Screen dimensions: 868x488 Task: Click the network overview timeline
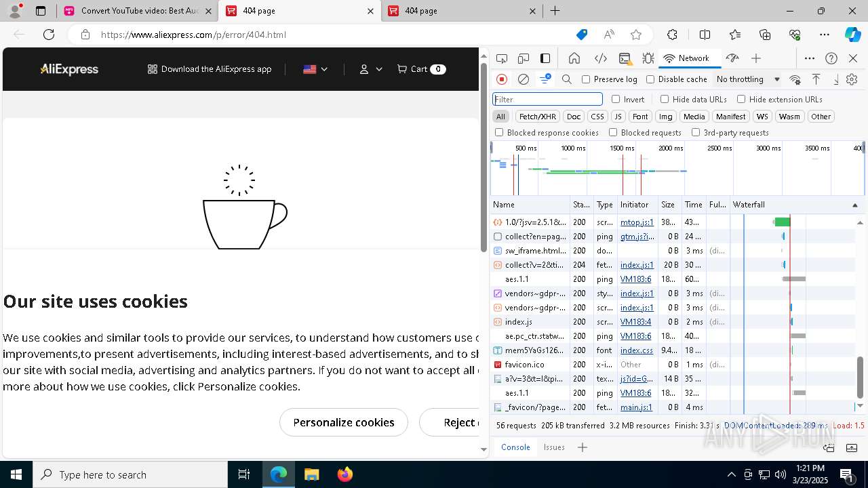point(677,168)
